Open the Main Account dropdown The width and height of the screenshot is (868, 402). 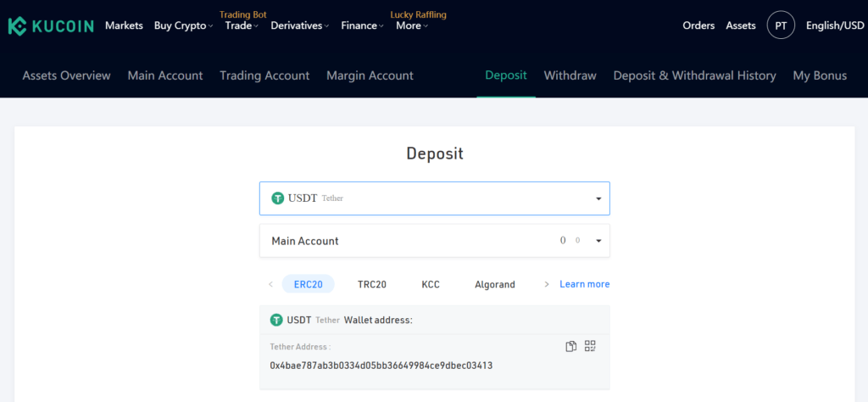coord(435,241)
